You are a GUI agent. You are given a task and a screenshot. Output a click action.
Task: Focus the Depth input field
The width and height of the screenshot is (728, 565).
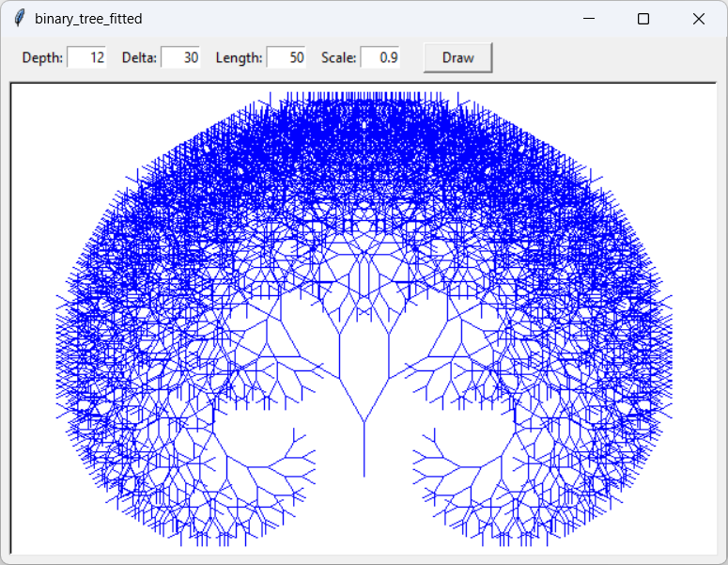(86, 57)
